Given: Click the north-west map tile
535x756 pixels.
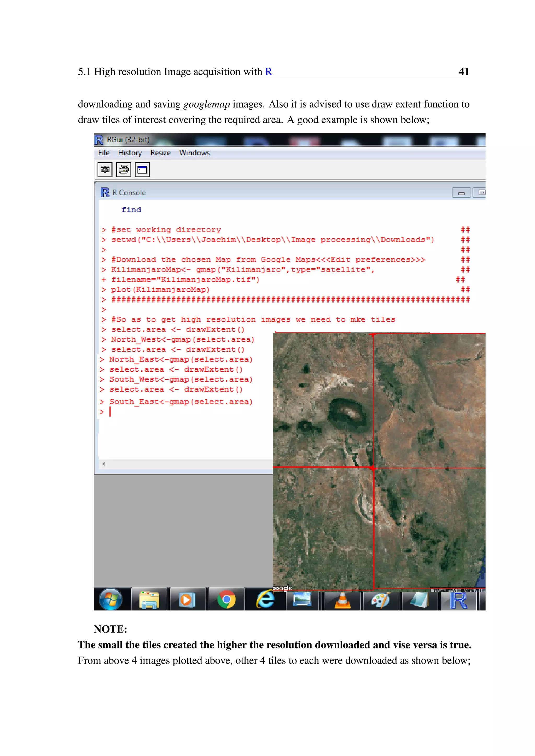Looking at the screenshot, I should [x=323, y=400].
